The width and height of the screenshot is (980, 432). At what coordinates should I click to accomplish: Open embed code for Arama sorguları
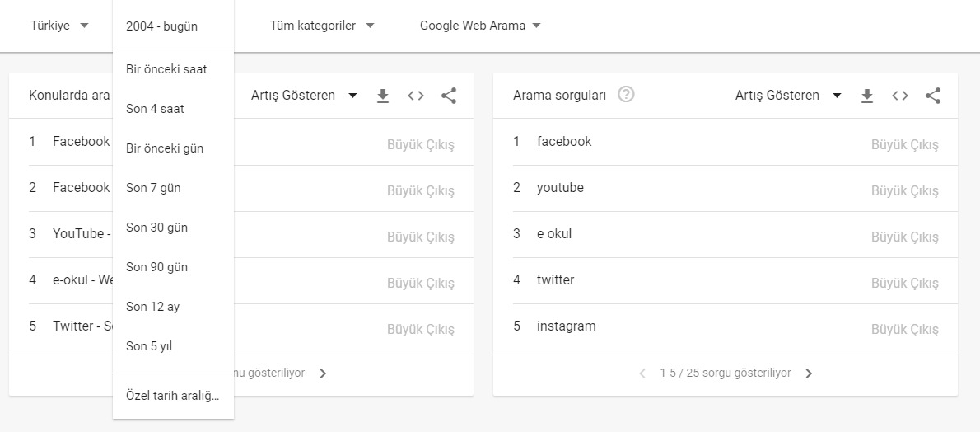(x=900, y=96)
